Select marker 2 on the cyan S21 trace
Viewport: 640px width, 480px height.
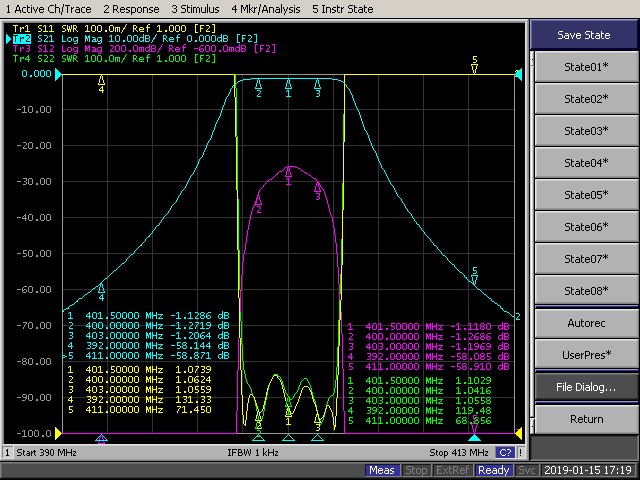point(259,84)
